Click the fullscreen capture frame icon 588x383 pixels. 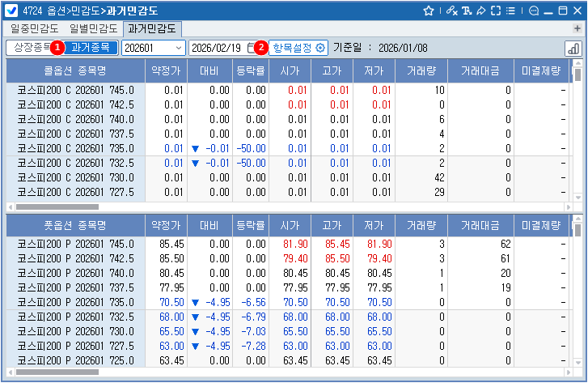(x=494, y=11)
